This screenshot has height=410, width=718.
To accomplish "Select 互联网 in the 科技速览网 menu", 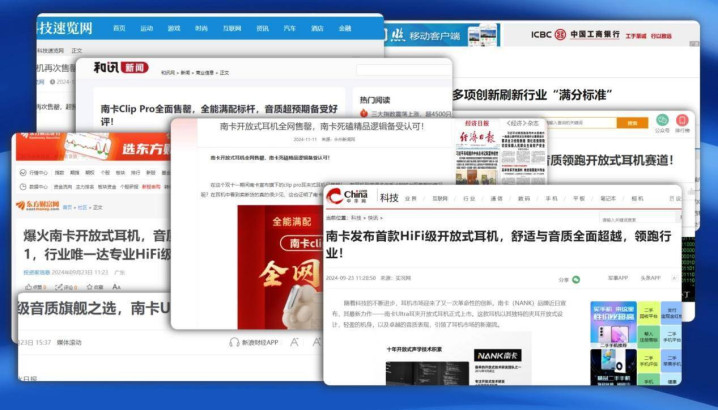I will click(232, 28).
